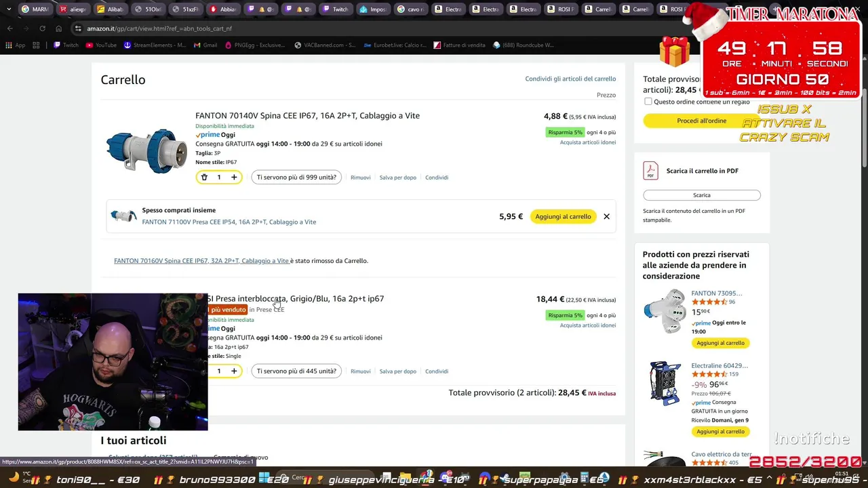
Task: Open the StreamElements bookmark
Action: coord(155,45)
